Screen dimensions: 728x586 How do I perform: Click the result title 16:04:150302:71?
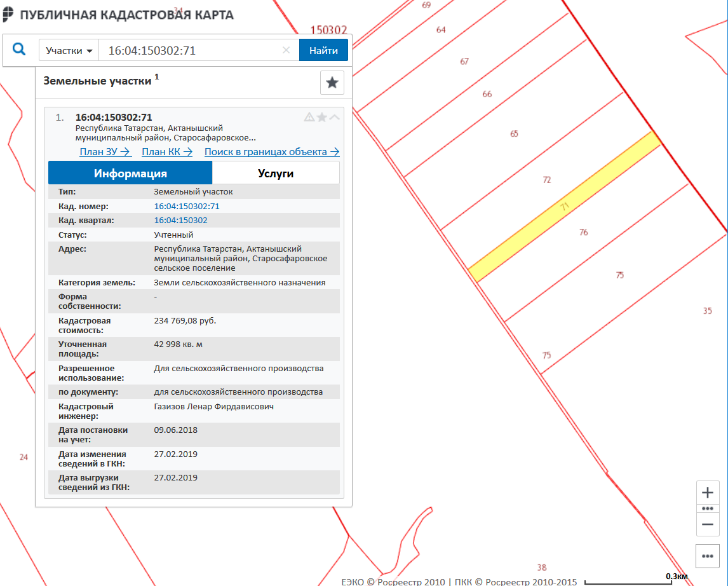[114, 118]
